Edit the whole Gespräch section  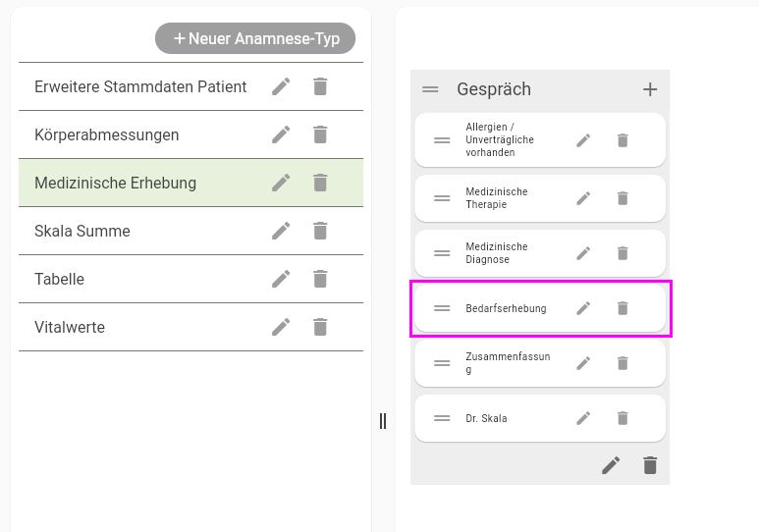point(611,465)
